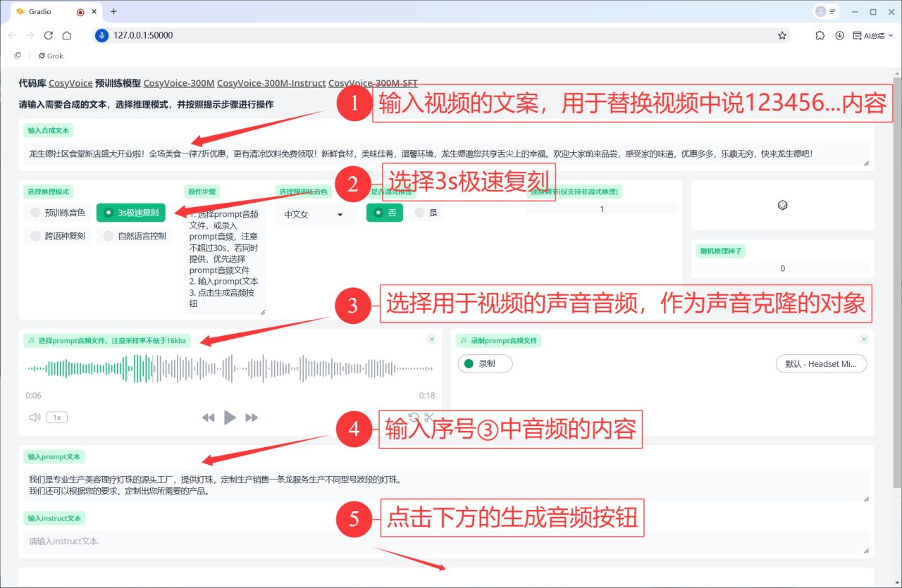Click the microphone icon in address bar
The image size is (902, 588).
point(101,35)
